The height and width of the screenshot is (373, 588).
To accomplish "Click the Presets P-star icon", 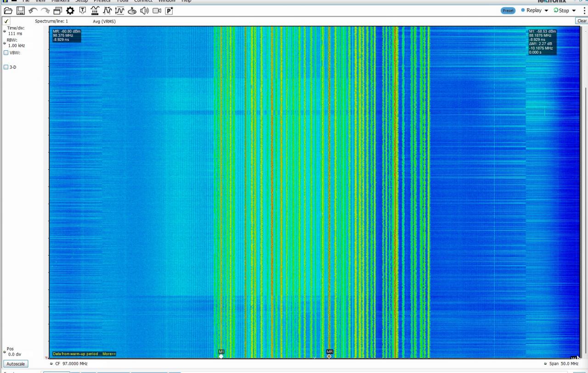I will [x=169, y=11].
